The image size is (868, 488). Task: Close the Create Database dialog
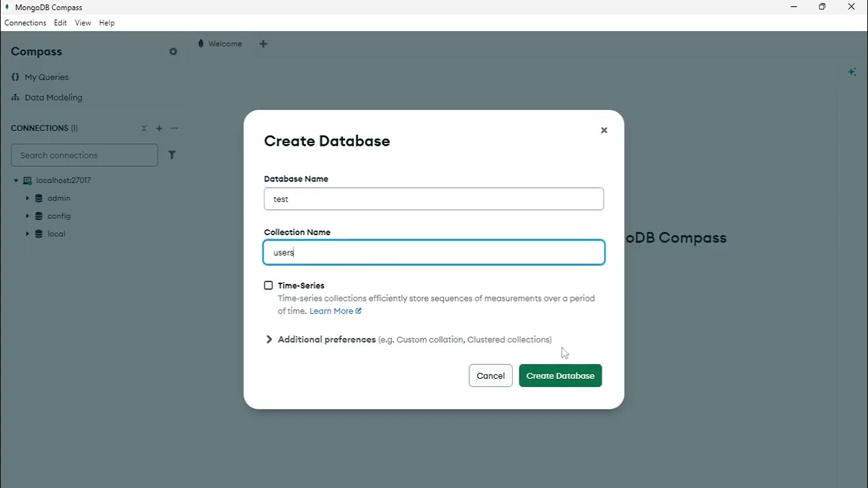pos(604,130)
